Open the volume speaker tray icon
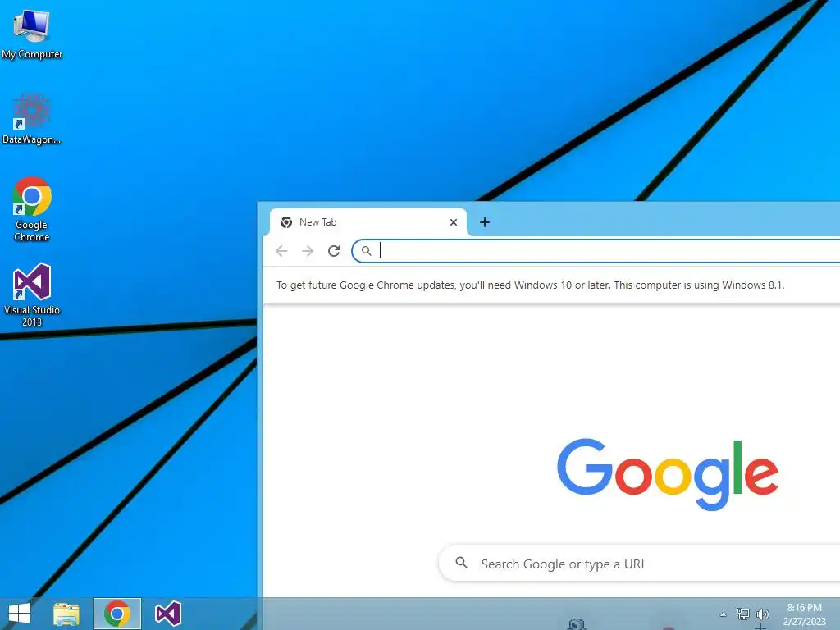Image resolution: width=840 pixels, height=630 pixels. (763, 614)
